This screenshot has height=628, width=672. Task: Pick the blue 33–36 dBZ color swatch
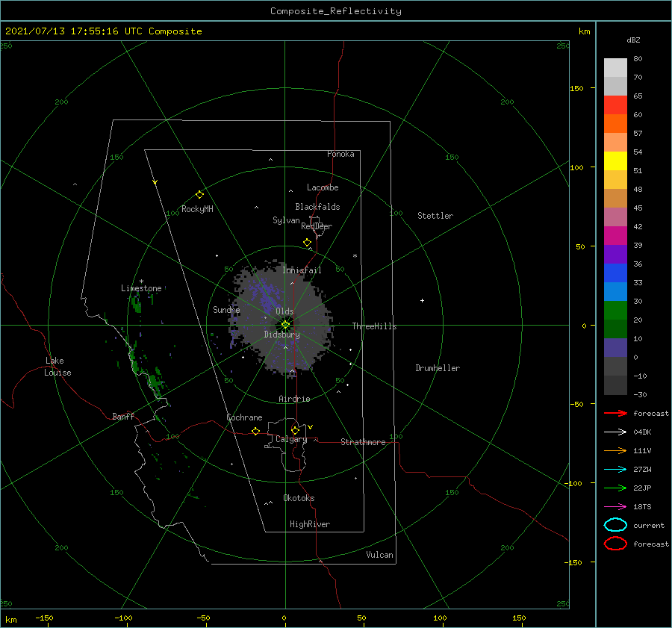coord(615,273)
